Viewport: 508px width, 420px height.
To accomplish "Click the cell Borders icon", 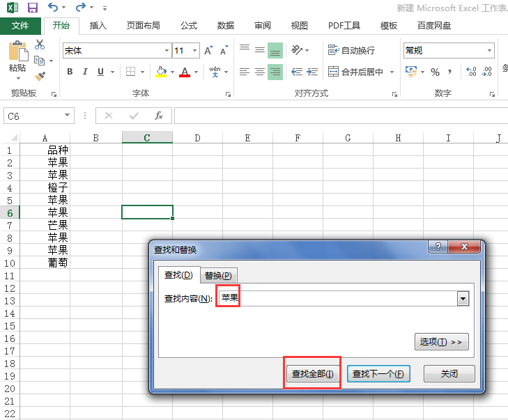I will 130,72.
